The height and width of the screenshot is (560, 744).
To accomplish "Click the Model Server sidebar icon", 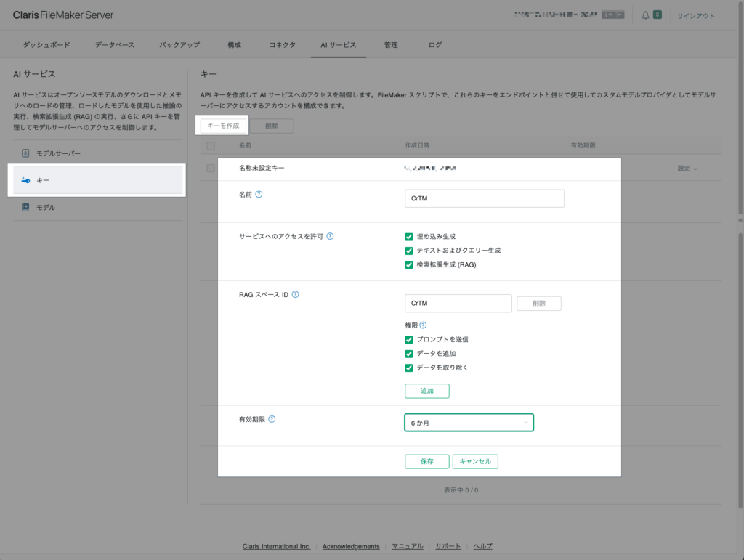I will pos(25,153).
